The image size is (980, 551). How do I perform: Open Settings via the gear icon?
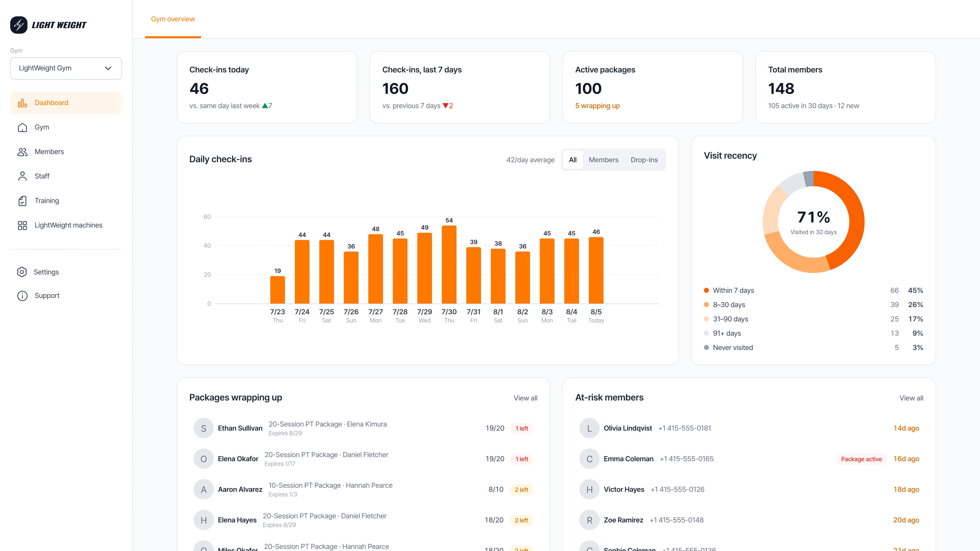[x=22, y=272]
